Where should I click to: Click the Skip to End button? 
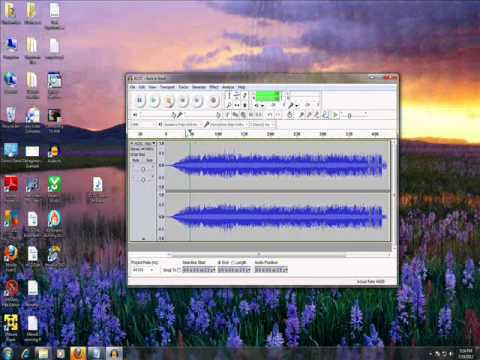(198, 100)
